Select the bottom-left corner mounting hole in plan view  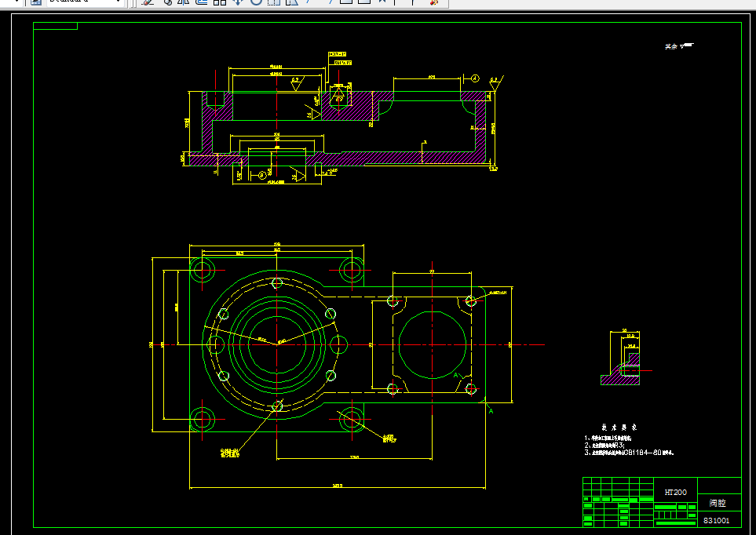pyautogui.click(x=203, y=419)
